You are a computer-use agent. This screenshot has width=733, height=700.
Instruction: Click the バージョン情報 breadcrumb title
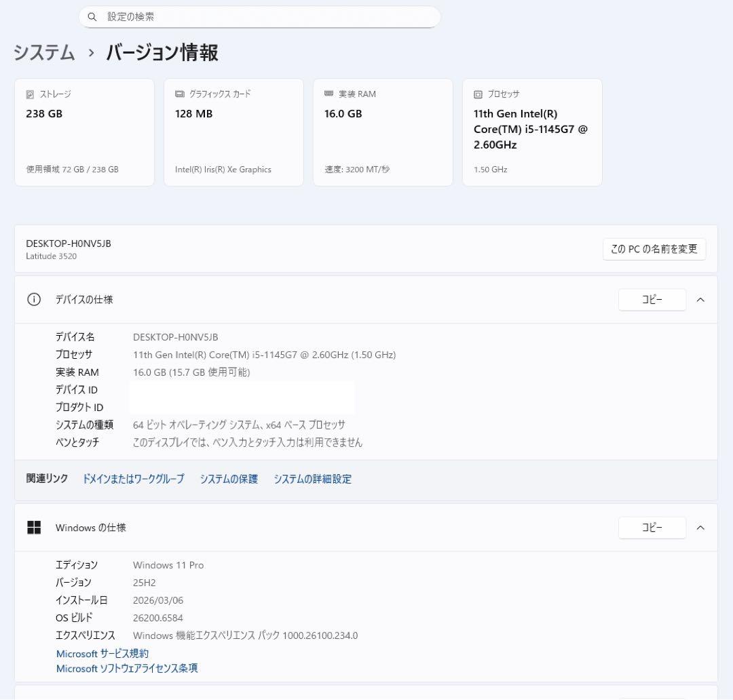(x=162, y=52)
